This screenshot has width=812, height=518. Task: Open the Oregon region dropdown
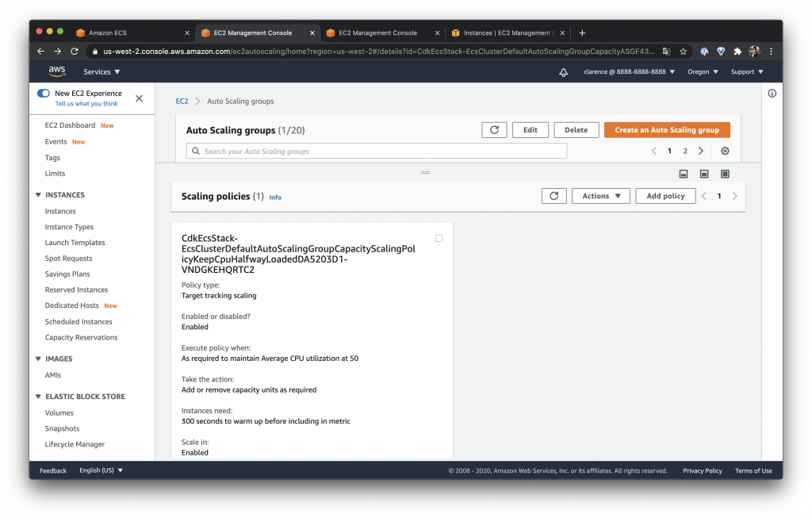pyautogui.click(x=703, y=72)
